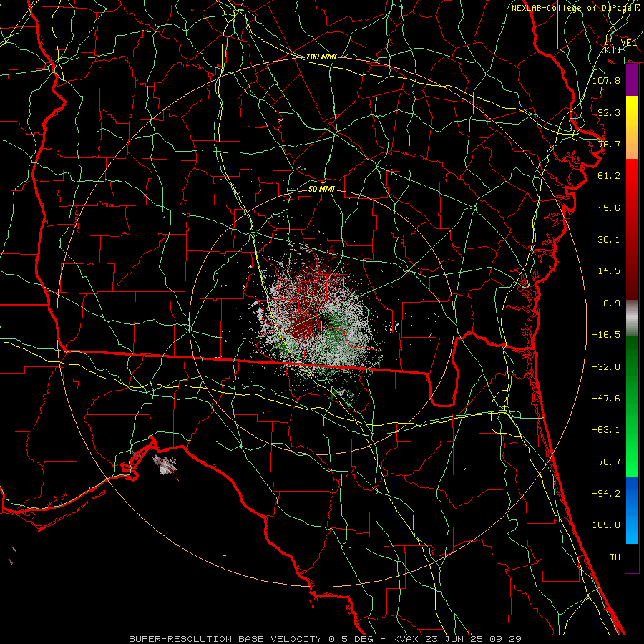This screenshot has height=644, width=644.
Task: Pick the blue segment of the velocity color bar
Action: [632, 510]
